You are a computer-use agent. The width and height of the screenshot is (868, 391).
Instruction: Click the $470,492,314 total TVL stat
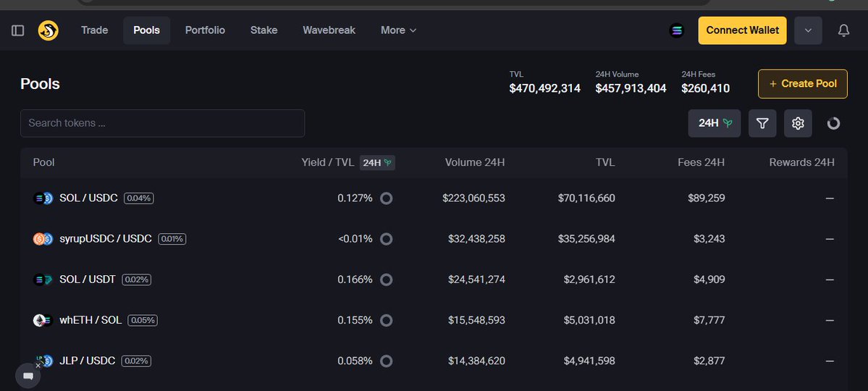pos(544,88)
